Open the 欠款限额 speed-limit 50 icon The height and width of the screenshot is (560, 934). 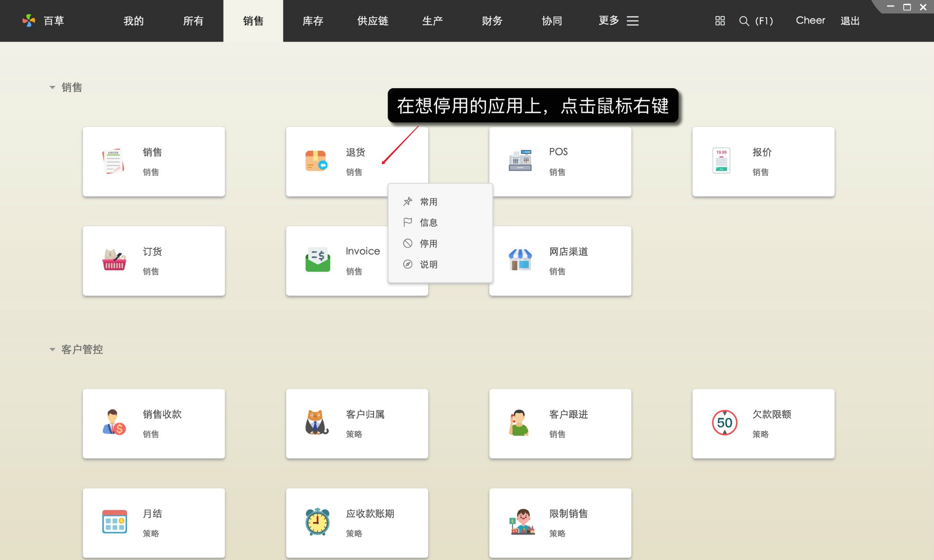[724, 423]
